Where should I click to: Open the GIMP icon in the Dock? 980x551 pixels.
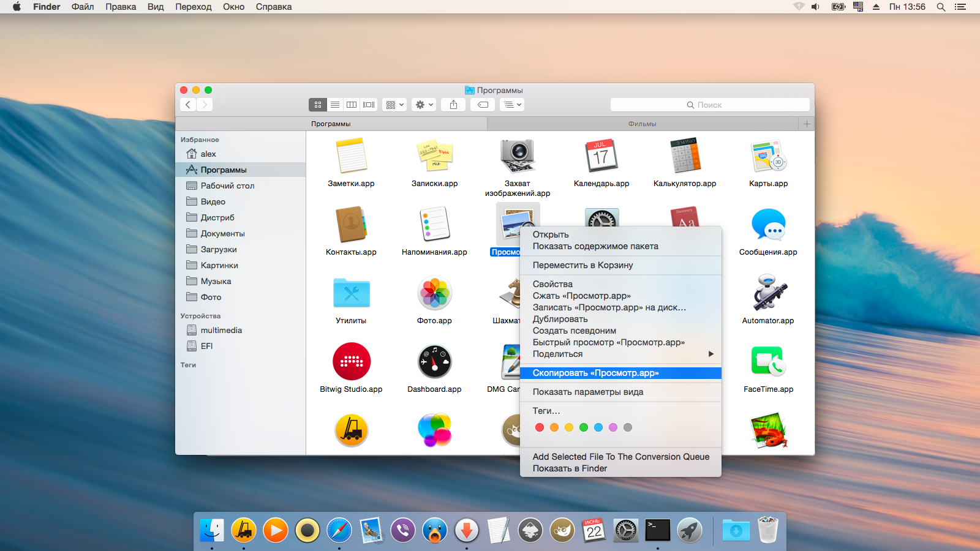562,530
